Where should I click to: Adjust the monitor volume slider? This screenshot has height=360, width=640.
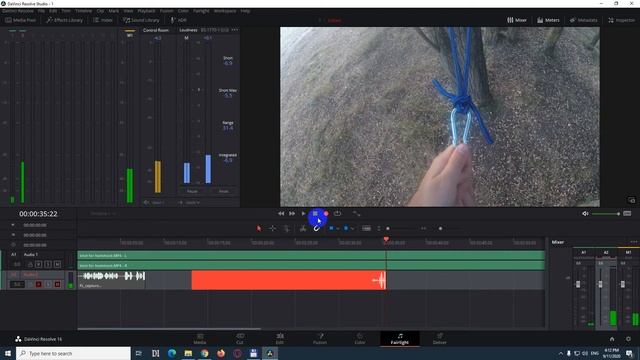click(x=606, y=213)
